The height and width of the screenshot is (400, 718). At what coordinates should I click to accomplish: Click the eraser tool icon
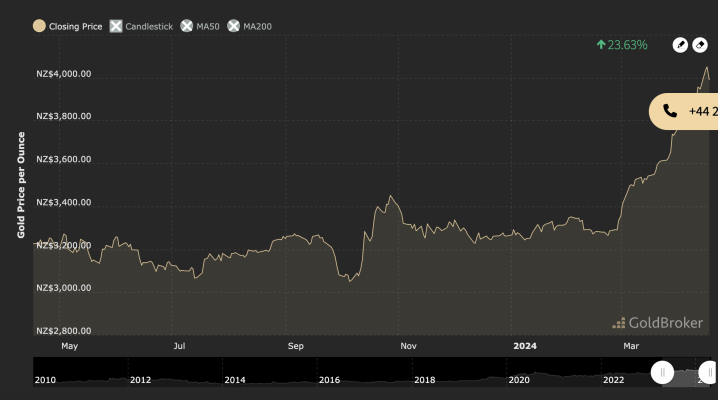[x=701, y=45]
